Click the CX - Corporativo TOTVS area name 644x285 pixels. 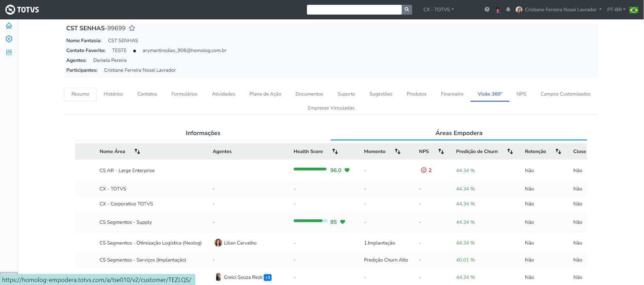coord(126,204)
